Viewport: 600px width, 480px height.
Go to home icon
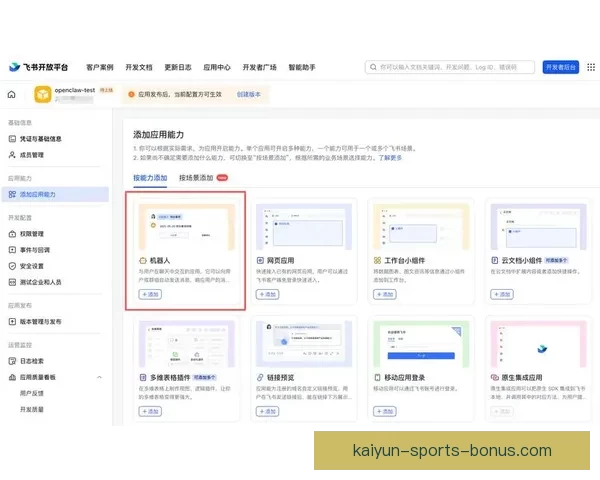point(12,94)
